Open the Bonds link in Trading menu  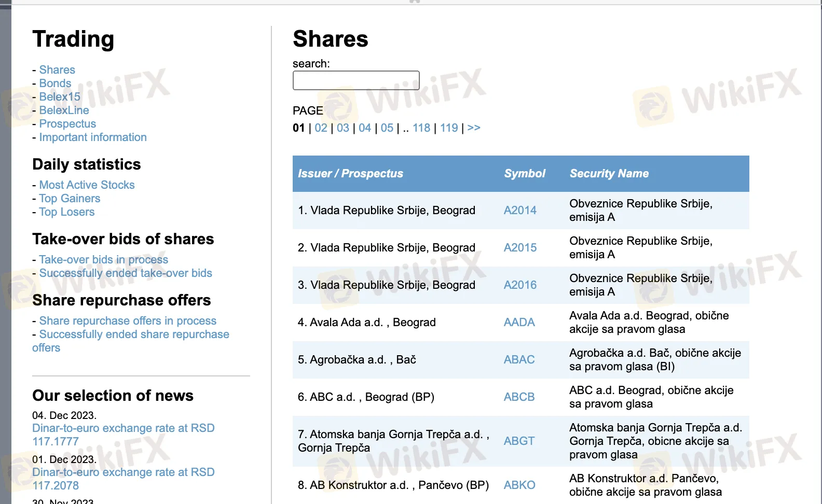(x=55, y=83)
